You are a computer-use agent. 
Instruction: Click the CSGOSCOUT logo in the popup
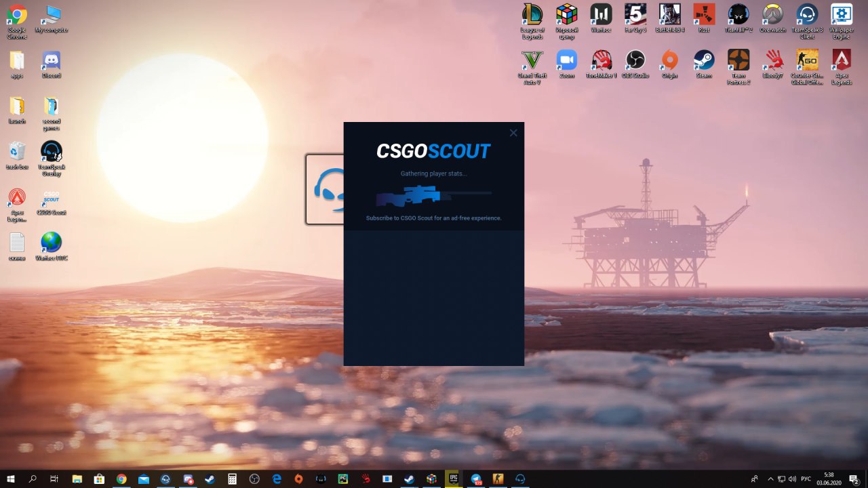tap(433, 152)
